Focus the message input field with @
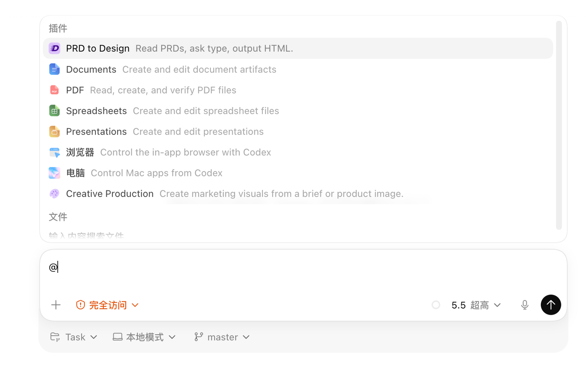The width and height of the screenshot is (588, 372). pos(303,271)
